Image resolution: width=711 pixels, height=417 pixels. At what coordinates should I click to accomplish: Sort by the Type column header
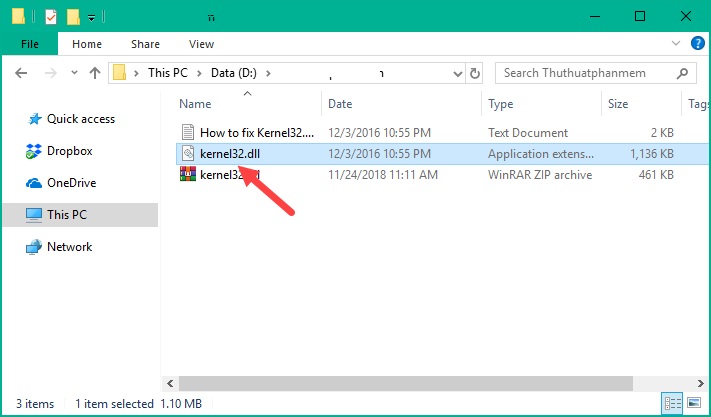(501, 104)
